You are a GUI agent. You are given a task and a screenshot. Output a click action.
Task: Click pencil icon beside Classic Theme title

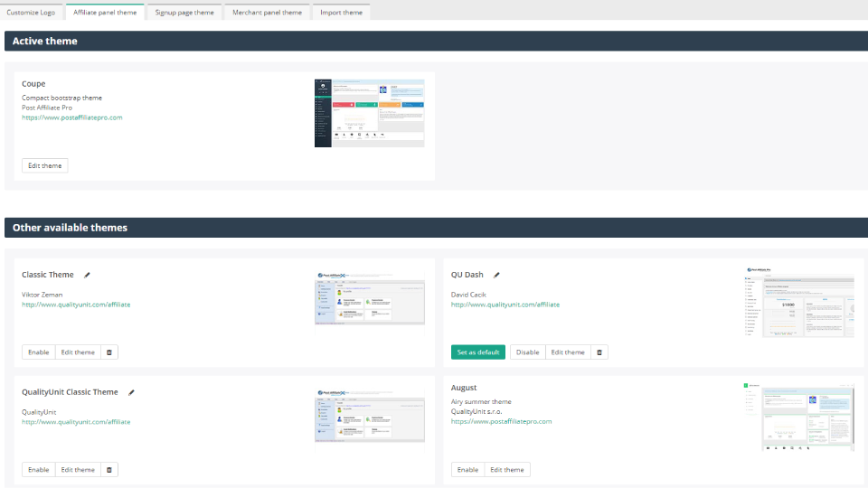(88, 275)
